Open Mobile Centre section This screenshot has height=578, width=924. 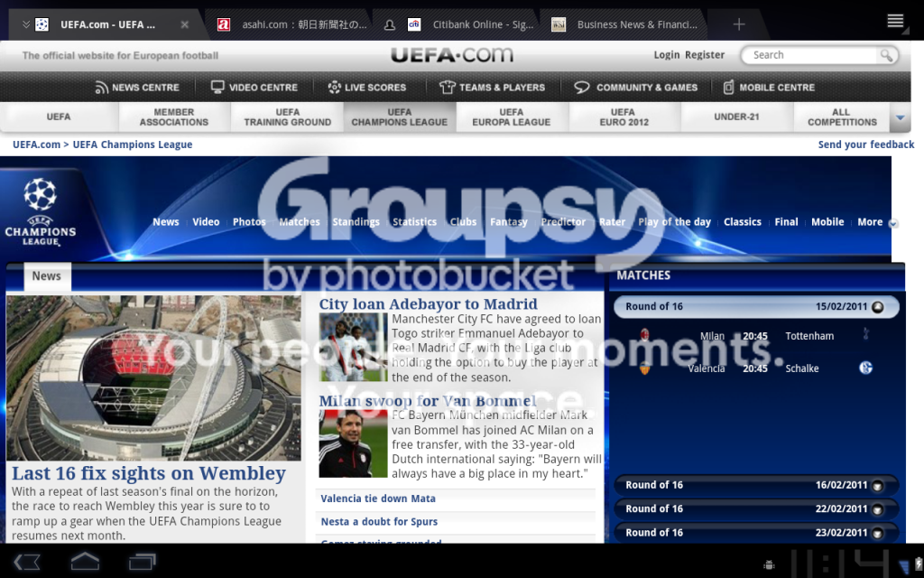click(769, 88)
